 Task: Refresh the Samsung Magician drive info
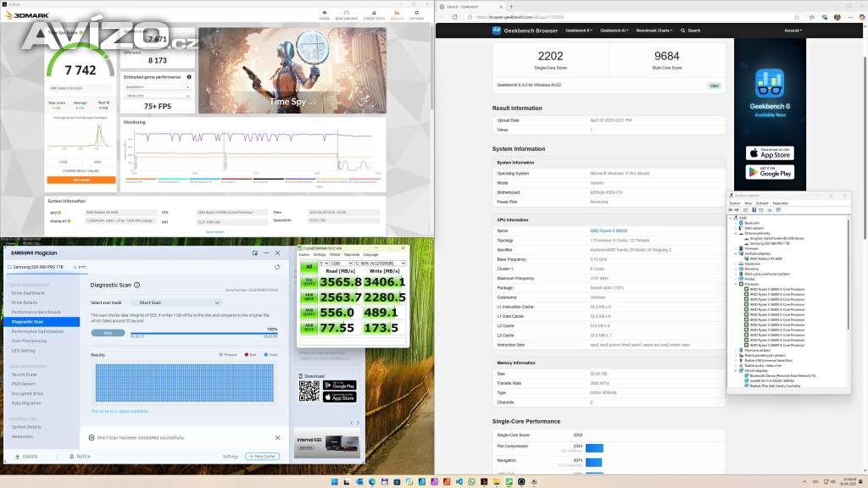point(277,267)
